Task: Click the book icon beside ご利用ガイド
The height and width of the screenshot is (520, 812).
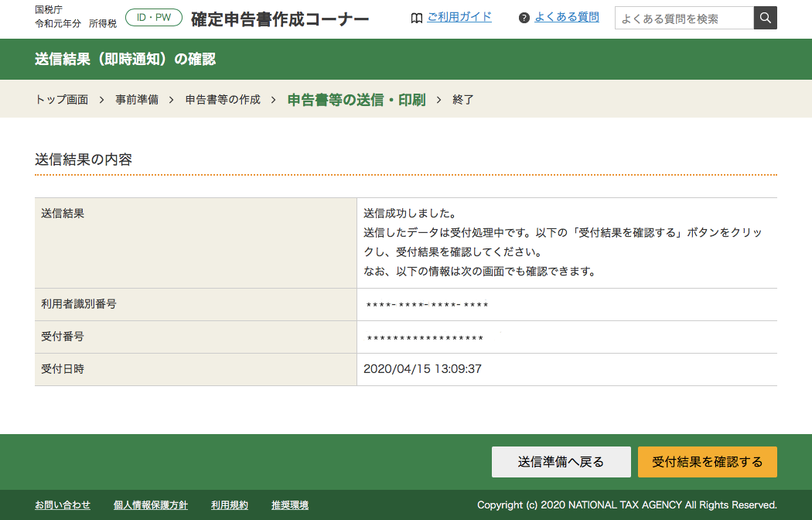Action: [x=418, y=17]
